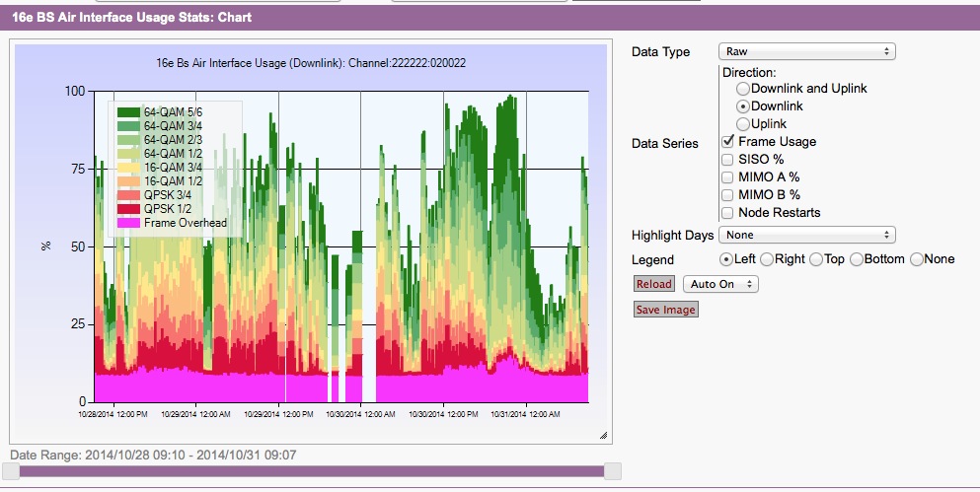The image size is (980, 492).
Task: Open the Data Type dropdown showing Raw
Action: (807, 51)
